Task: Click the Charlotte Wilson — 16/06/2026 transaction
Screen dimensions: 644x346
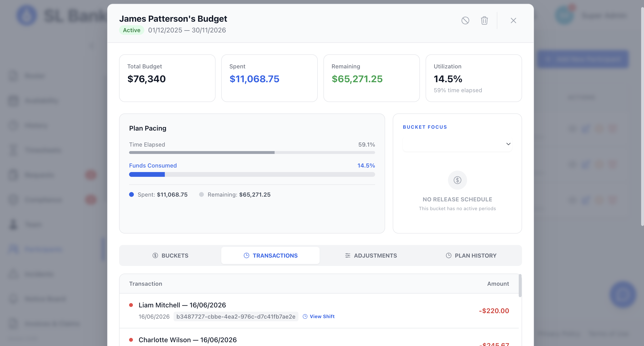Action: [187, 340]
